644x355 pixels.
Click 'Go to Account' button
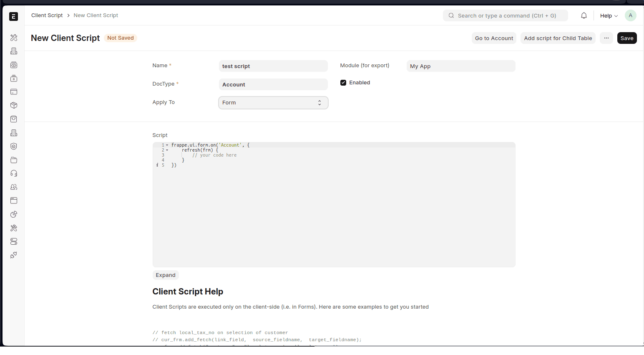494,38
